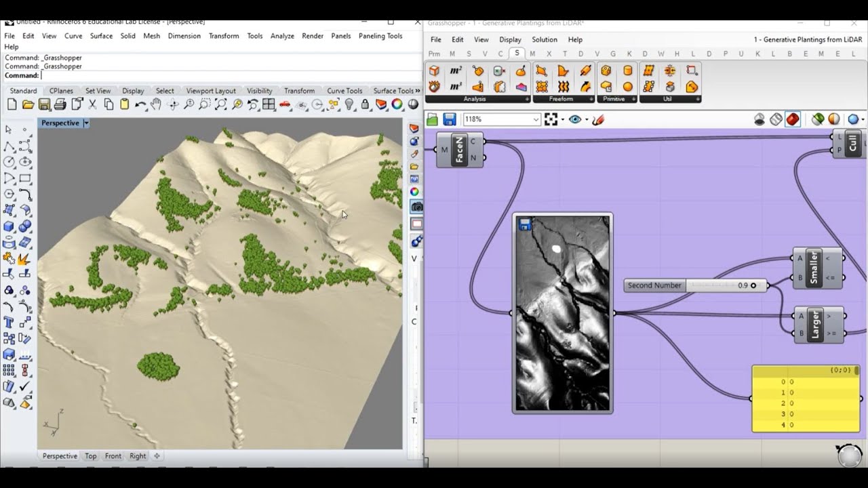Click the Display menu in Grasshopper
Viewport: 868px width, 488px height.
pos(510,39)
